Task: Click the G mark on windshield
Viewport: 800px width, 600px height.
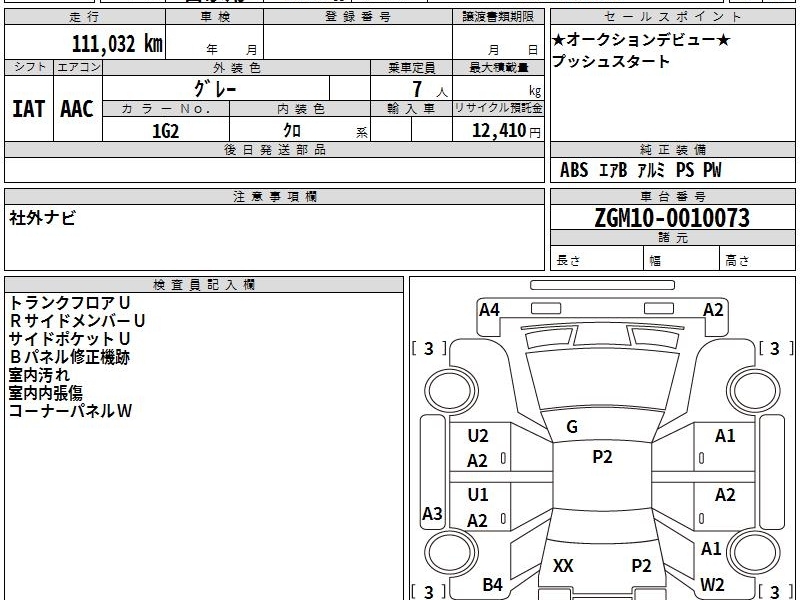Action: tap(572, 427)
